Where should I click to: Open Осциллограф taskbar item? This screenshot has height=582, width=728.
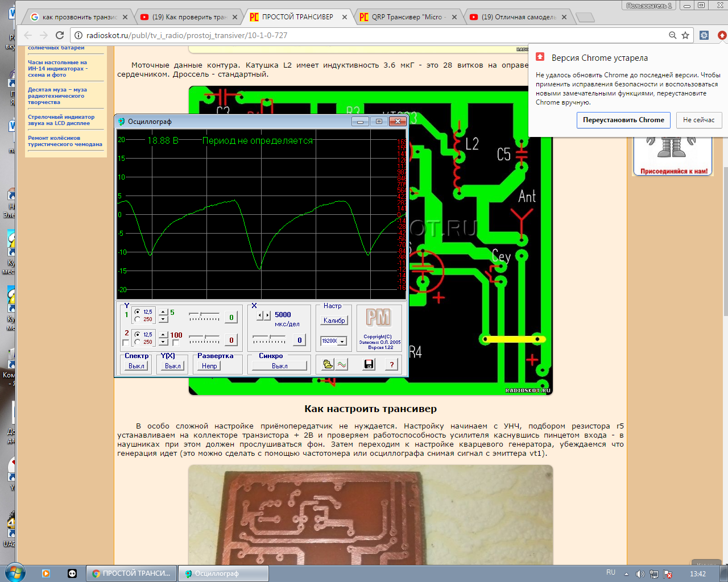click(x=224, y=573)
